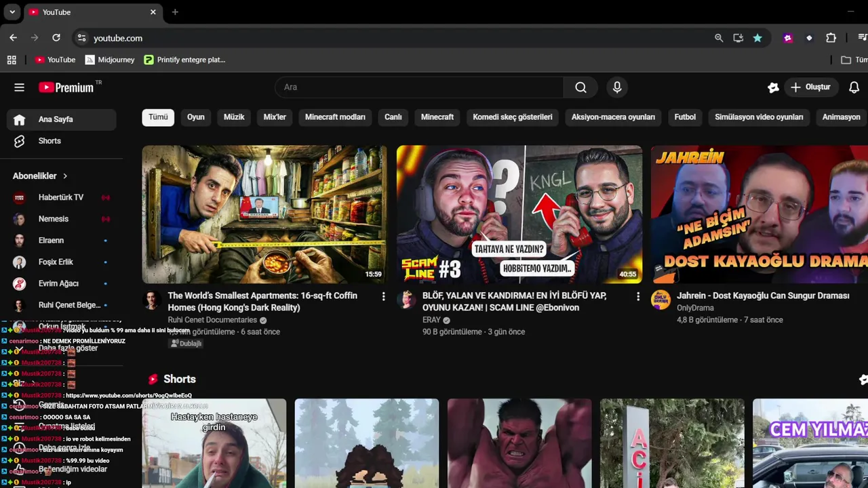Open Elraenn subscription channel
868x488 pixels.
coord(62,241)
